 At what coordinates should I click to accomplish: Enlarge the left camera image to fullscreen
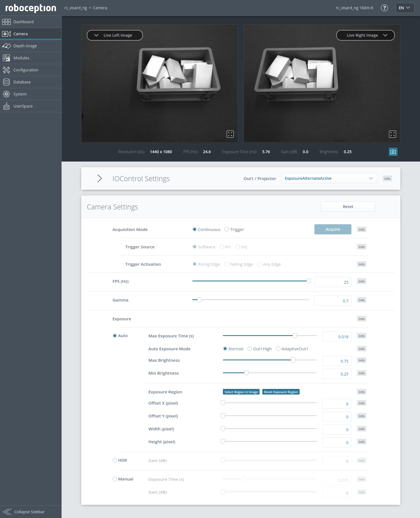click(x=230, y=134)
